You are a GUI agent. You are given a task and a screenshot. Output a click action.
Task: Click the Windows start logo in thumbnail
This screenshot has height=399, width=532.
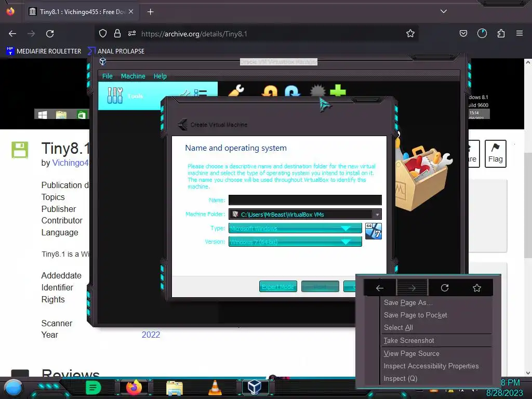click(43, 115)
